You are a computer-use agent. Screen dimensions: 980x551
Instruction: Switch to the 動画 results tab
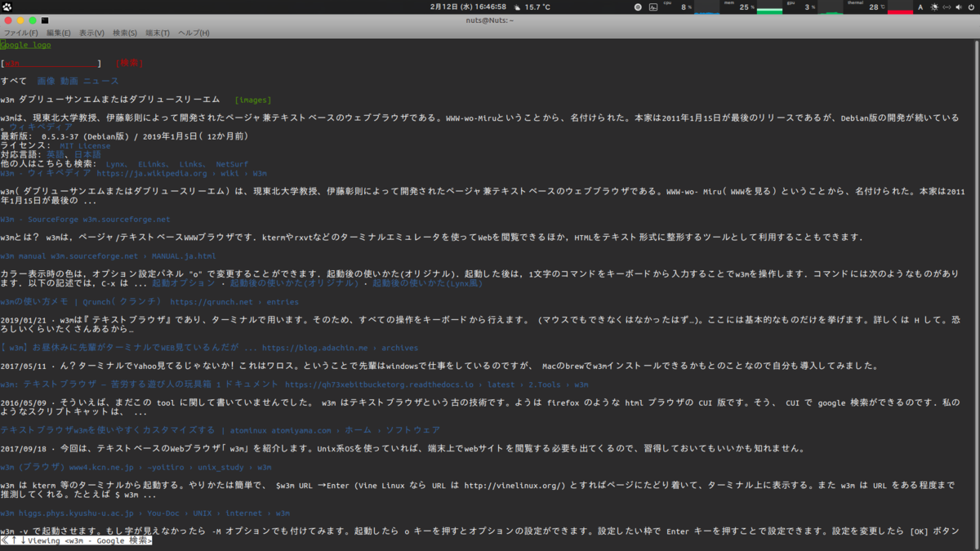[69, 81]
